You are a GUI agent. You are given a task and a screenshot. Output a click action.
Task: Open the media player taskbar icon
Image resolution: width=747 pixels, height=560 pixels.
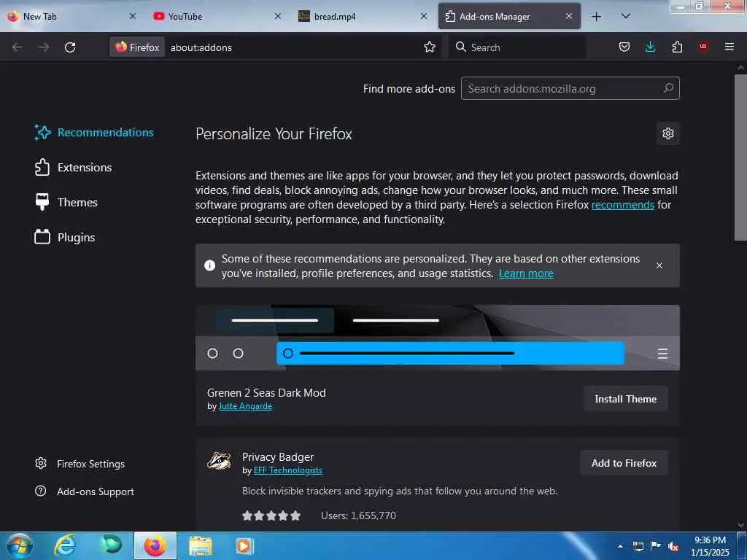[244, 546]
